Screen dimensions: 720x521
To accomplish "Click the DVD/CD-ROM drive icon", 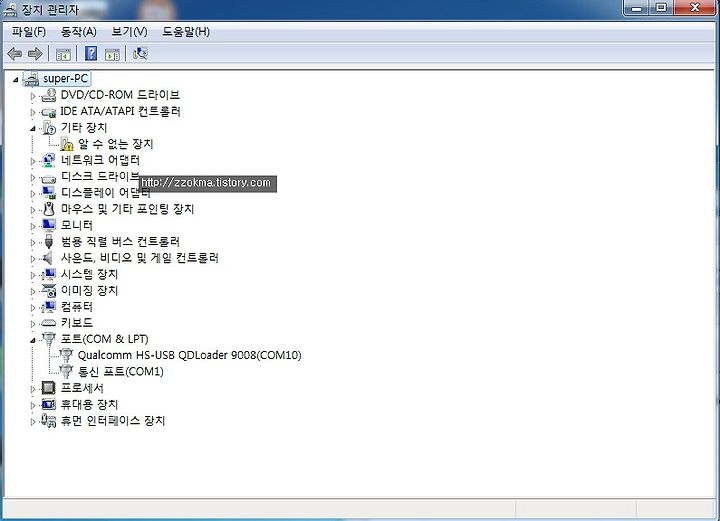I will pyautogui.click(x=49, y=95).
